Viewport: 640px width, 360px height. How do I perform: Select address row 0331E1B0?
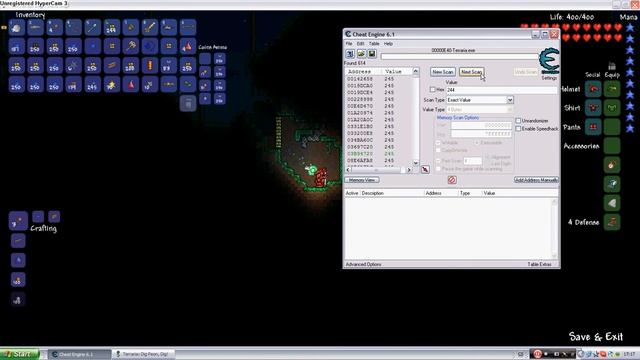(x=378, y=127)
